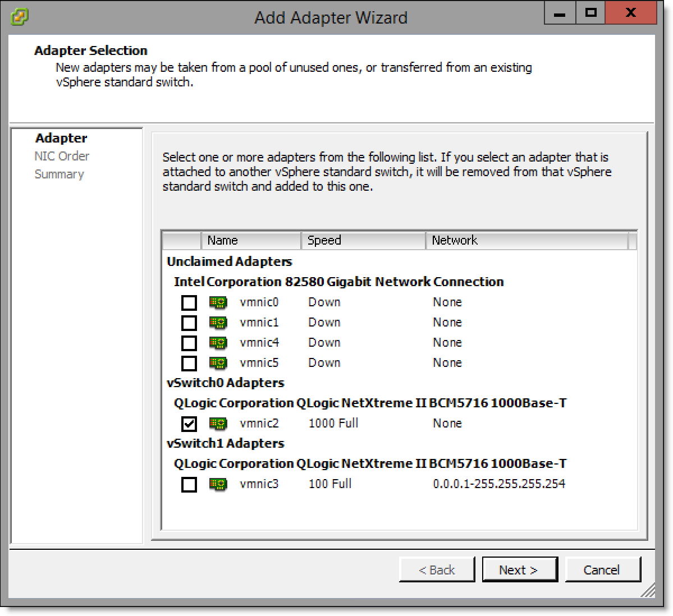Click the vmnic3 network card icon
Image resolution: width=673 pixels, height=616 pixels.
click(218, 484)
